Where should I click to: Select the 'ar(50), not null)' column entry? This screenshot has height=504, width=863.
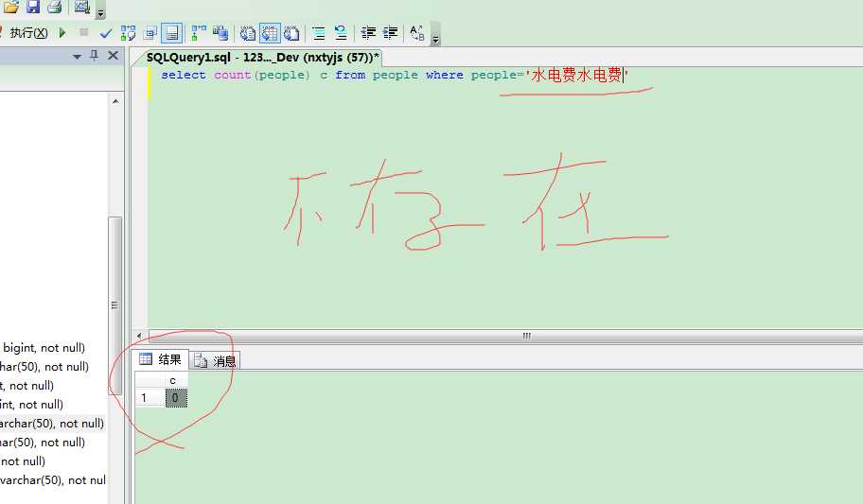tap(43, 443)
